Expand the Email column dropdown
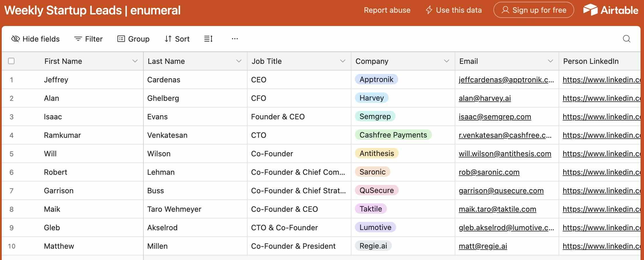The image size is (644, 260). coord(550,61)
